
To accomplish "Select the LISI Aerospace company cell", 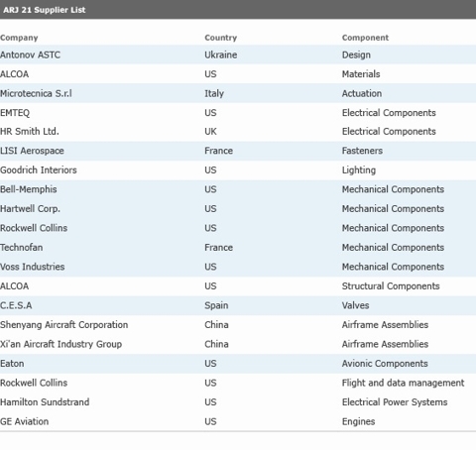I will pos(32,151).
